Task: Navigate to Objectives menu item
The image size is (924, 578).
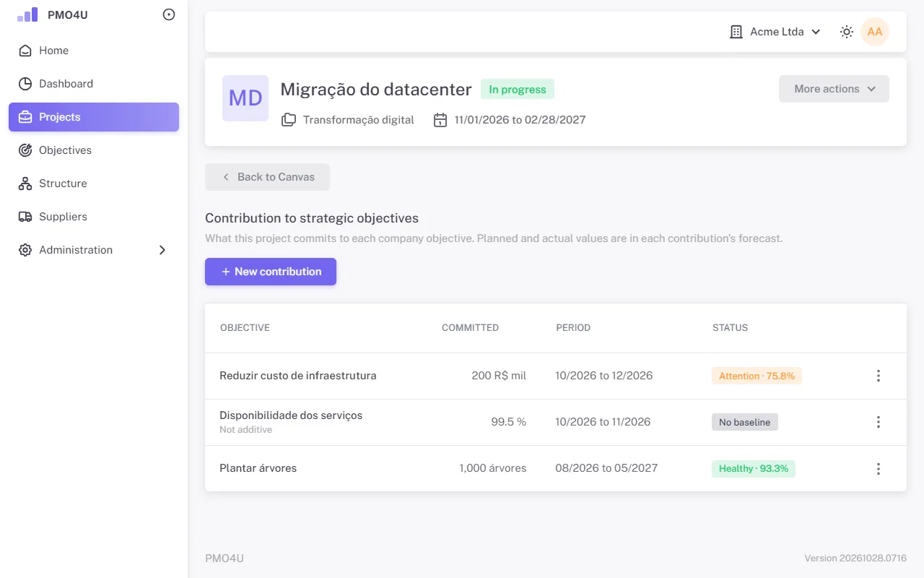Action: pyautogui.click(x=94, y=150)
